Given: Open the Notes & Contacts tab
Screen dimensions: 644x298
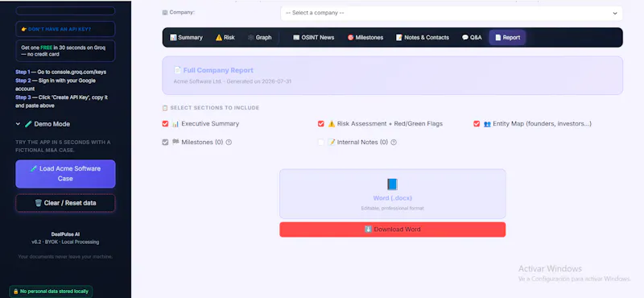Looking at the screenshot, I should click(x=422, y=37).
